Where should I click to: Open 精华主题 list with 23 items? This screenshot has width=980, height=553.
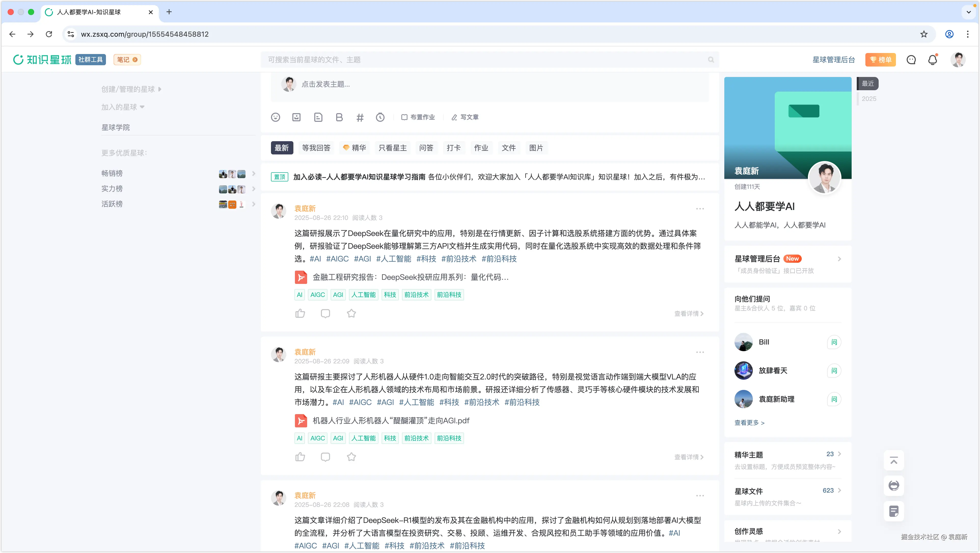787,460
